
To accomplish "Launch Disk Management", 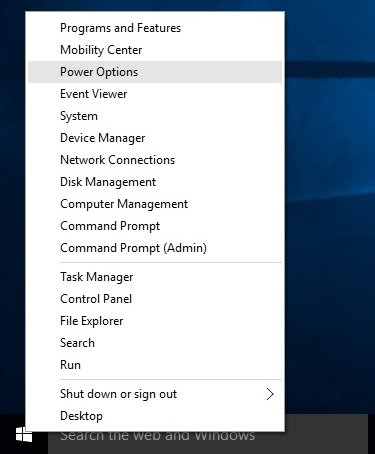I will [x=155, y=182].
